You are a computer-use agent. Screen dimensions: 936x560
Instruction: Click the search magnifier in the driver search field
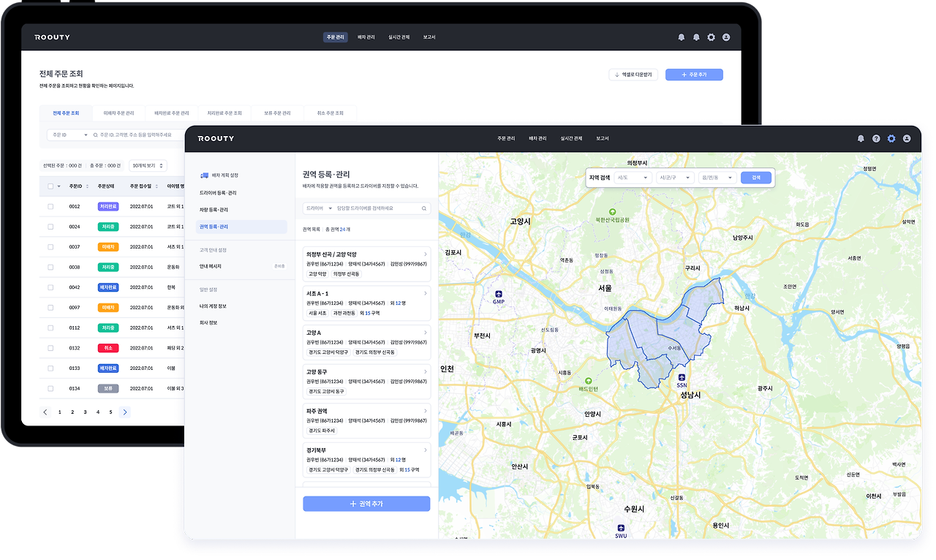tap(423, 208)
